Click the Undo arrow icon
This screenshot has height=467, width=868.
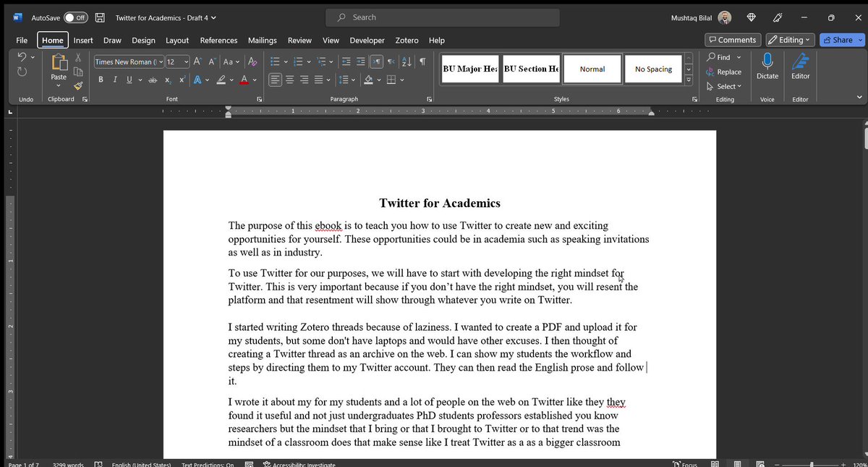[22, 57]
